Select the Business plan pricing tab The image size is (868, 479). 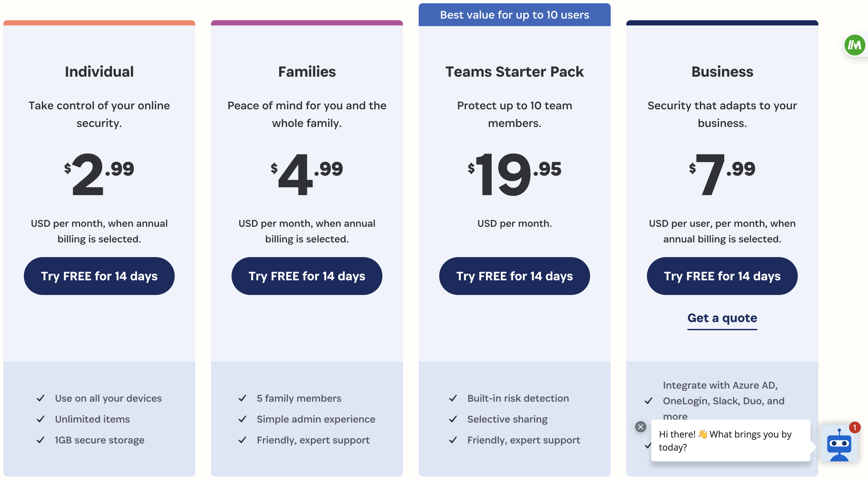(x=722, y=71)
